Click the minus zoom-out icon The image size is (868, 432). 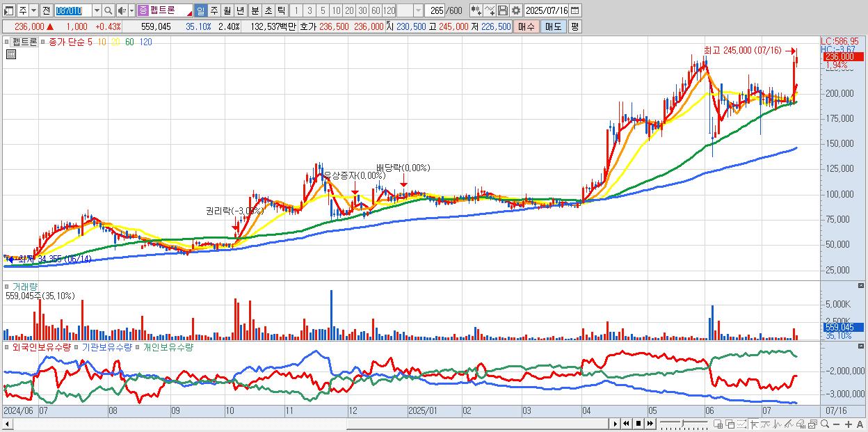tap(836, 424)
